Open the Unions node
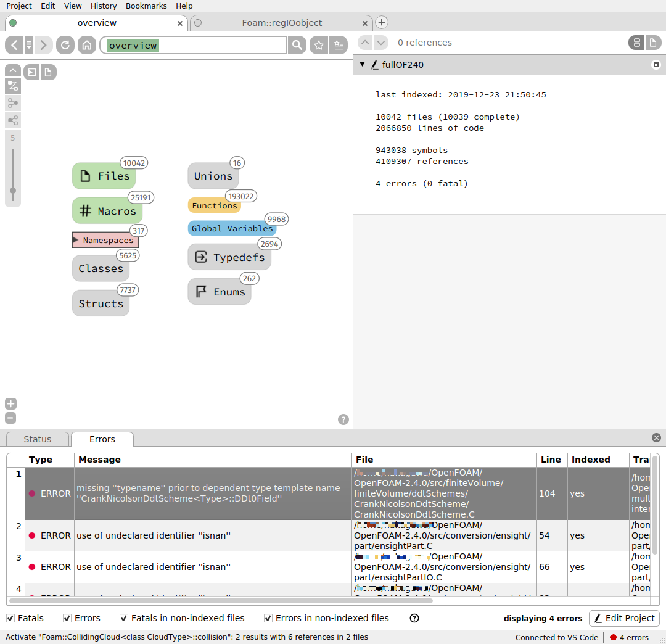666x644 pixels. (213, 176)
